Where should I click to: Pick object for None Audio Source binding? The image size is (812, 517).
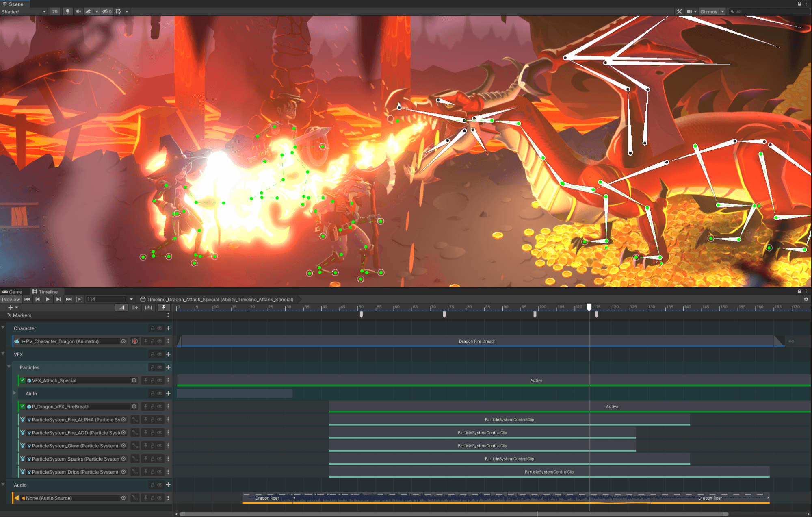point(123,497)
